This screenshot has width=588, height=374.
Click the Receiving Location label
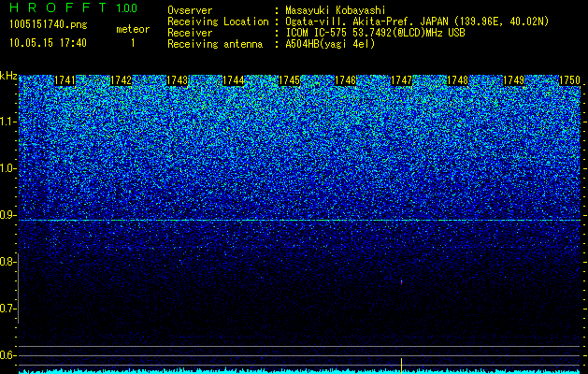[218, 22]
